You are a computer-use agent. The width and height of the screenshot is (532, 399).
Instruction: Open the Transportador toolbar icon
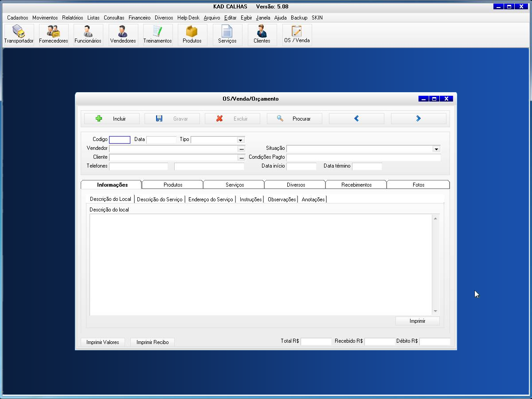point(19,35)
